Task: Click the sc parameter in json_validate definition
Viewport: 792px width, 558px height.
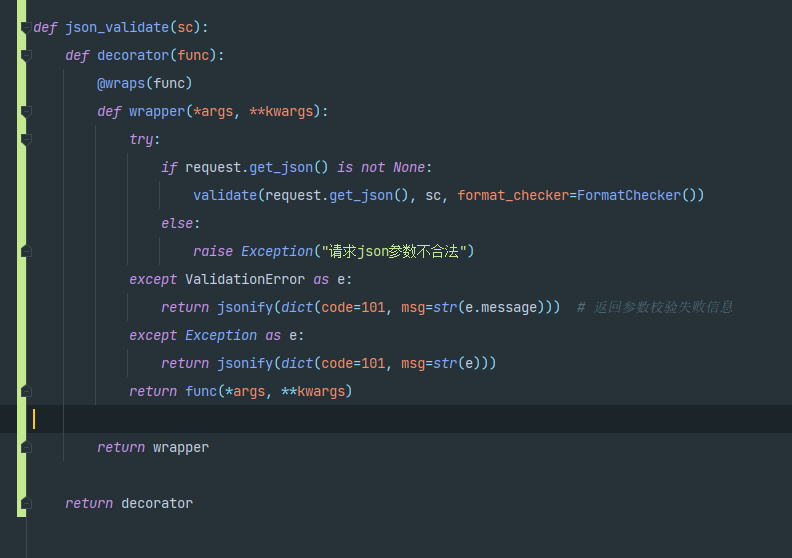Action: 185,27
